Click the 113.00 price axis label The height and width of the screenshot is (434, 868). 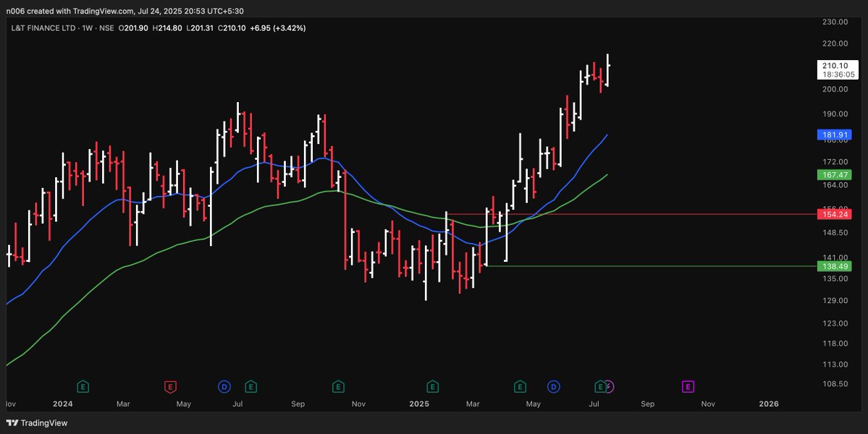pyautogui.click(x=835, y=365)
